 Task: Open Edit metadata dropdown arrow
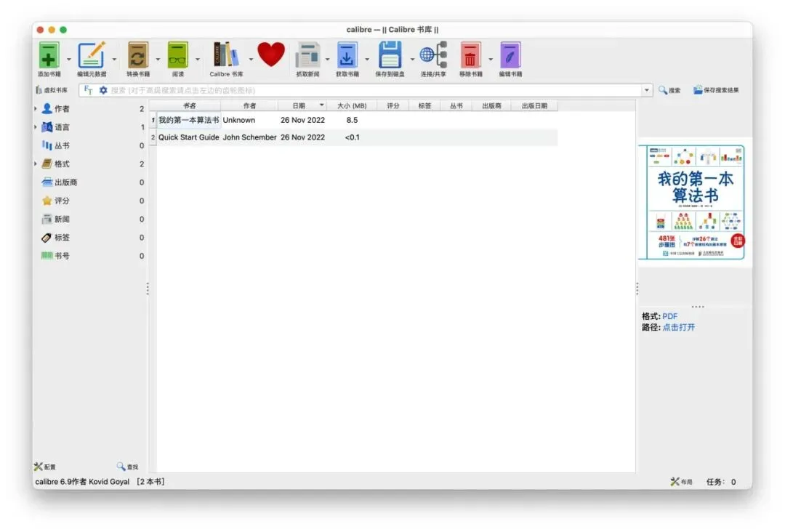click(x=114, y=60)
